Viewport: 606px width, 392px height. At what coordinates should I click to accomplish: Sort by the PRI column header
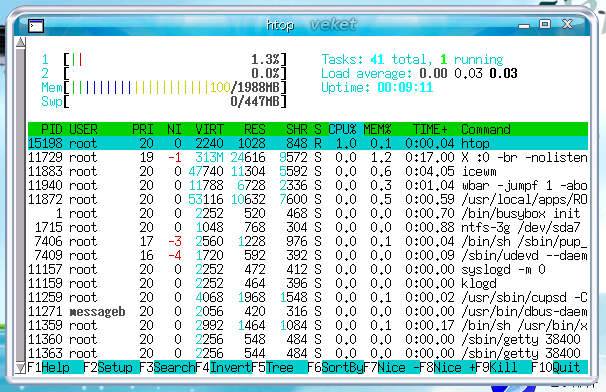(143, 129)
